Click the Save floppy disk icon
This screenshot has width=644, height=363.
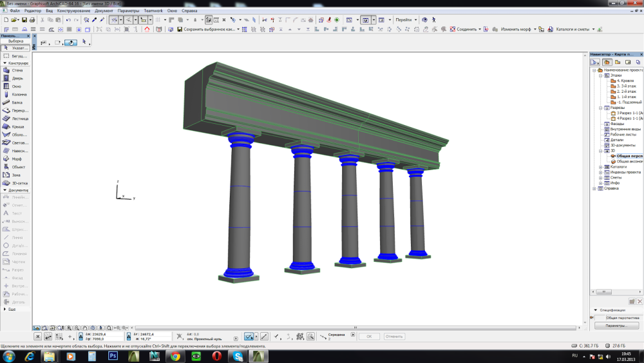click(x=24, y=20)
